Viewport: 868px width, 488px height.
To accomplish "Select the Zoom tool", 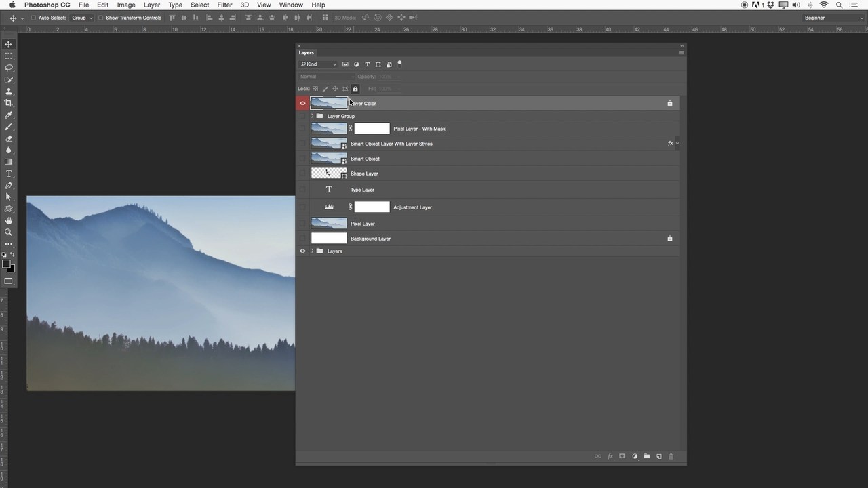I will tap(9, 232).
